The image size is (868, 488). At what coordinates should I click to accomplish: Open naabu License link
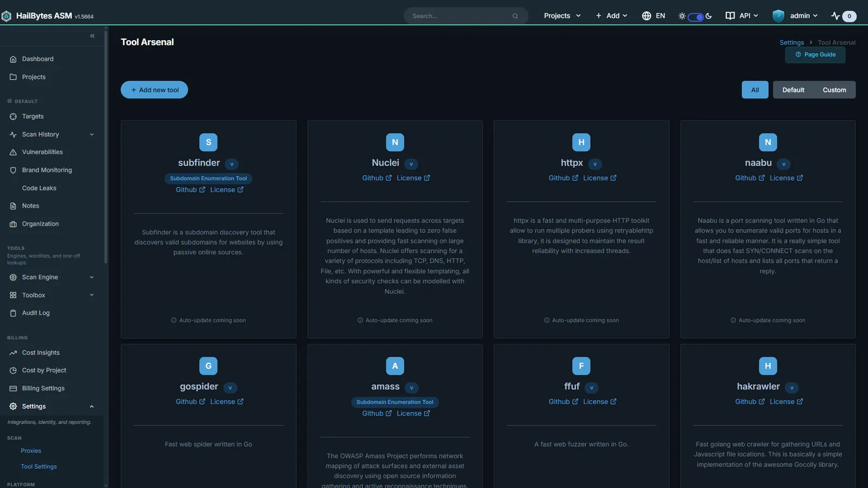point(786,178)
